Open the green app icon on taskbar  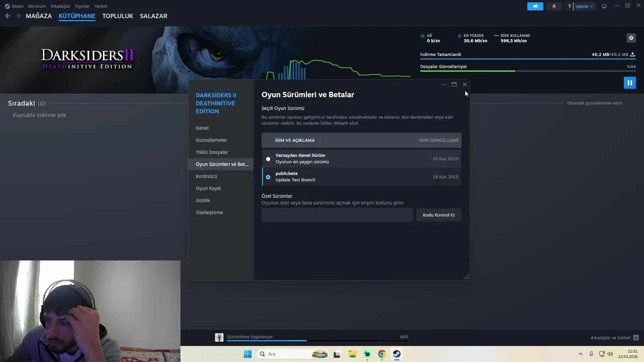click(367, 354)
